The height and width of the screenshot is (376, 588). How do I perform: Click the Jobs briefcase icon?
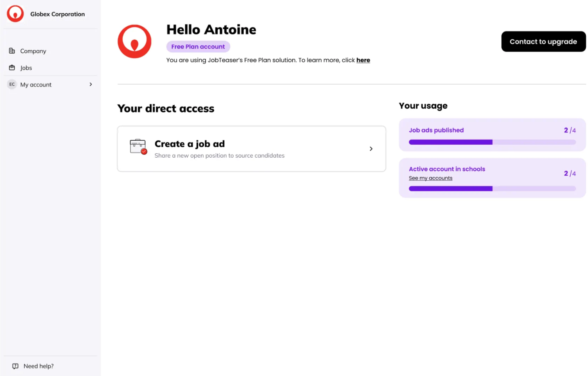12,68
